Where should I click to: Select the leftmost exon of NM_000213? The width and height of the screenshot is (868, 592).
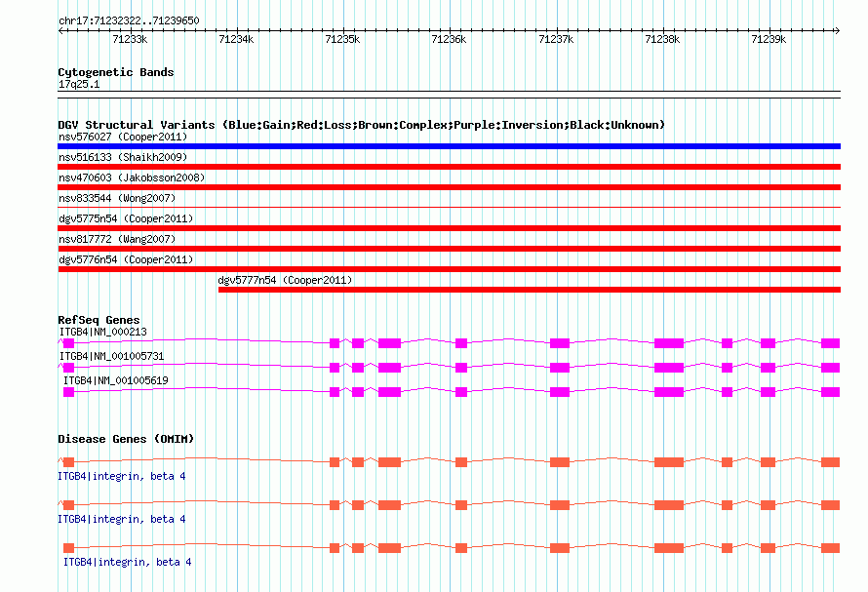point(68,343)
